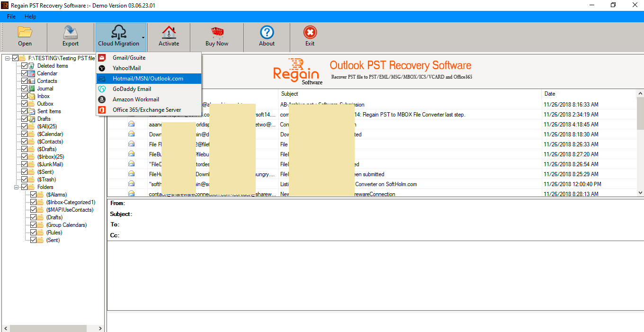Uncheck the Inbox folder checkbox
Image resolution: width=644 pixels, height=332 pixels.
[24, 96]
